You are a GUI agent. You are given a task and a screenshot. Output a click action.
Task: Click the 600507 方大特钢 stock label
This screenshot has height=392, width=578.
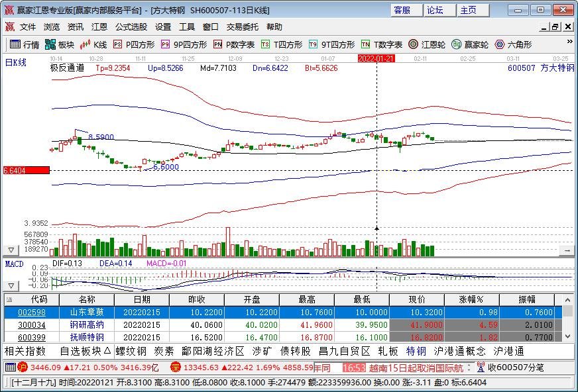coord(541,68)
